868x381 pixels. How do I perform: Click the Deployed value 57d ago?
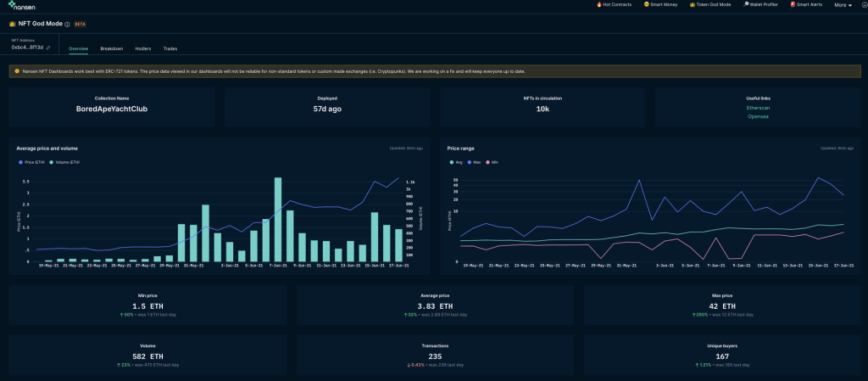327,109
